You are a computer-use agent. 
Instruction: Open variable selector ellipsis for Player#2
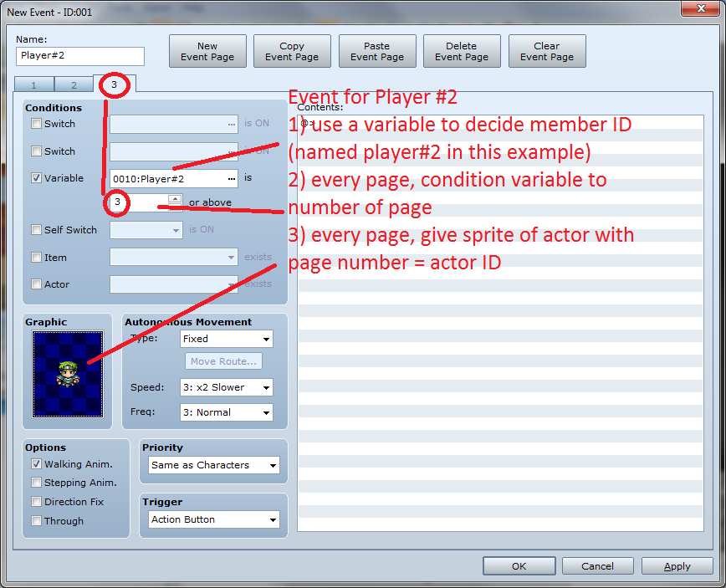(231, 178)
